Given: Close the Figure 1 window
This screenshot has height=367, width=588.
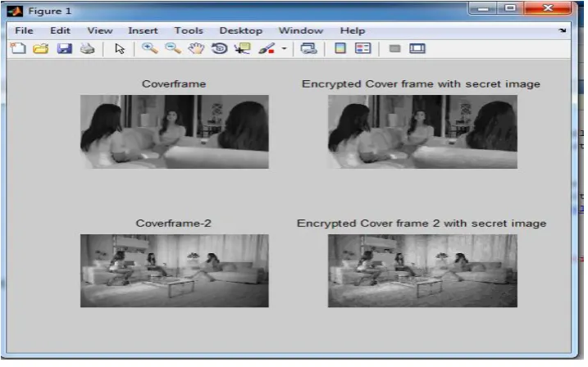Looking at the screenshot, I should pos(548,8).
